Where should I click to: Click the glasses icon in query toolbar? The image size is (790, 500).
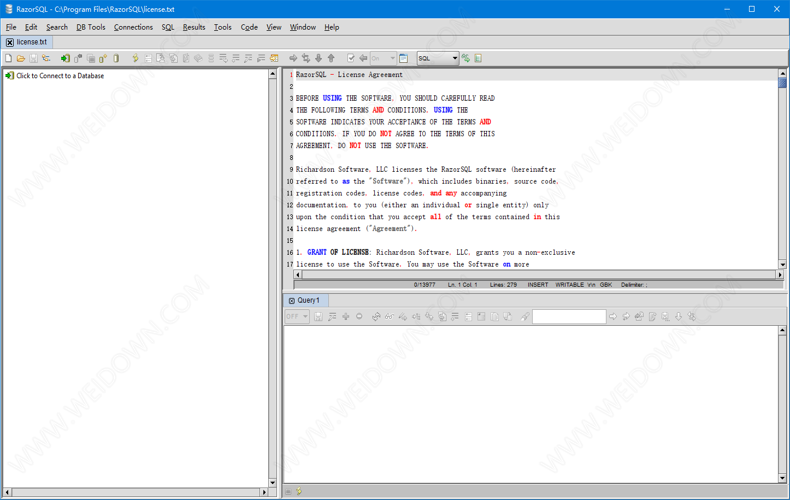tap(389, 317)
